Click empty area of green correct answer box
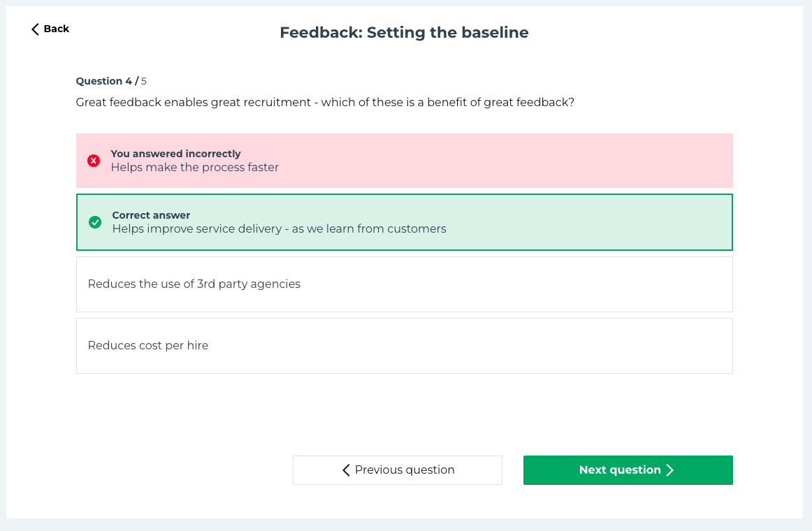812x531 pixels. point(594,222)
